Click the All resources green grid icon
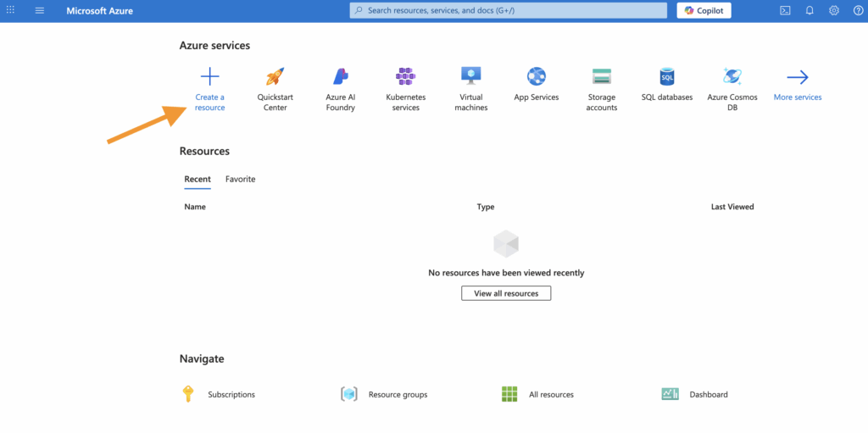The image size is (868, 433). tap(509, 394)
